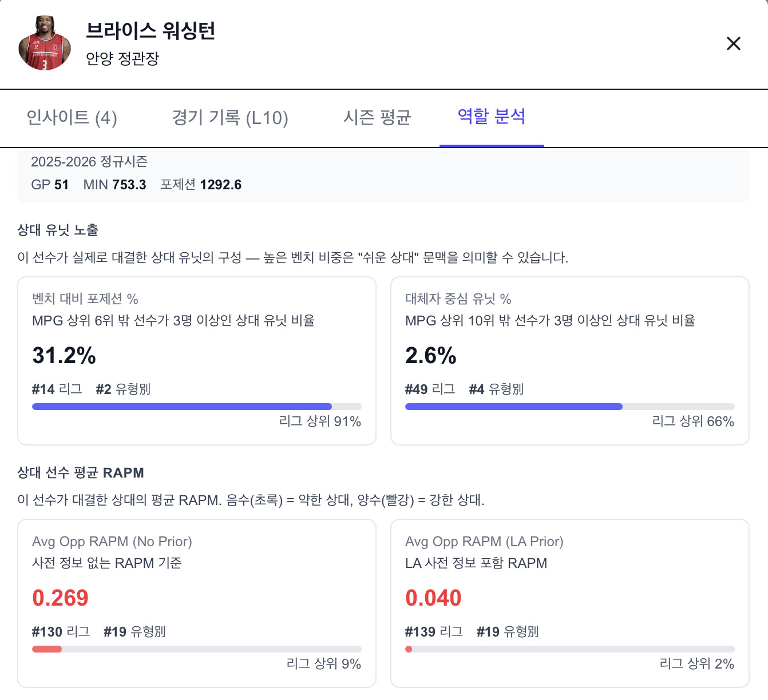Viewport: 768px width, 700px height.
Task: Click Bryce Washington's profile photo
Action: [x=45, y=43]
